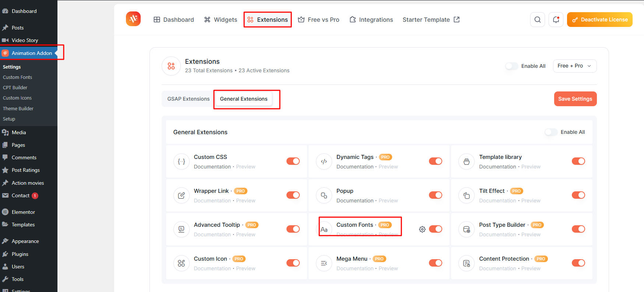This screenshot has width=644, height=292.
Task: Open the Setup sidebar submenu item
Action: (9, 119)
